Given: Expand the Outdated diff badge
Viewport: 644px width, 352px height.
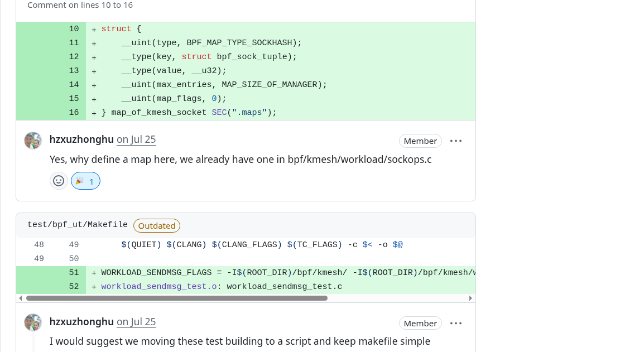Looking at the screenshot, I should click(156, 225).
